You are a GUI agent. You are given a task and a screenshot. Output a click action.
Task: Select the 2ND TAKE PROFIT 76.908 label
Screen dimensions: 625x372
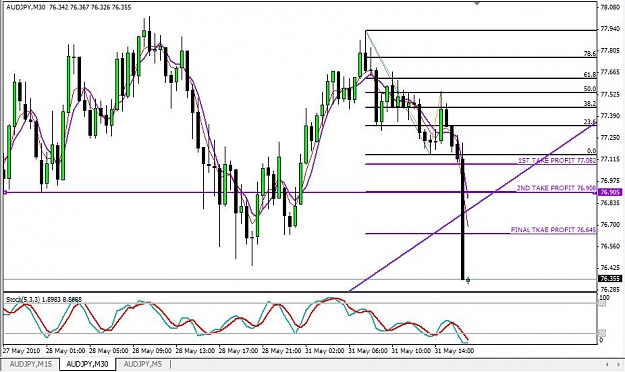coord(556,188)
